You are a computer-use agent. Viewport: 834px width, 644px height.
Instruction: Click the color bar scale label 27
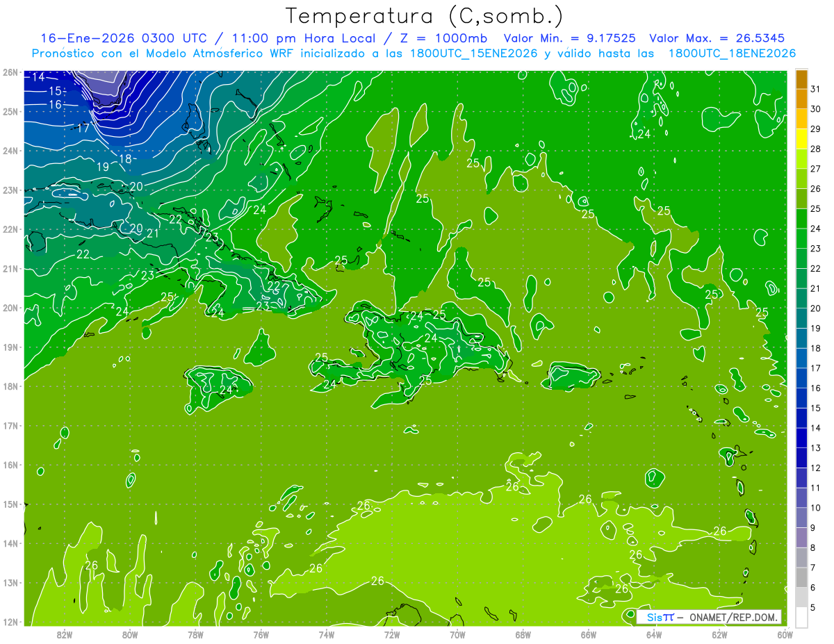815,169
